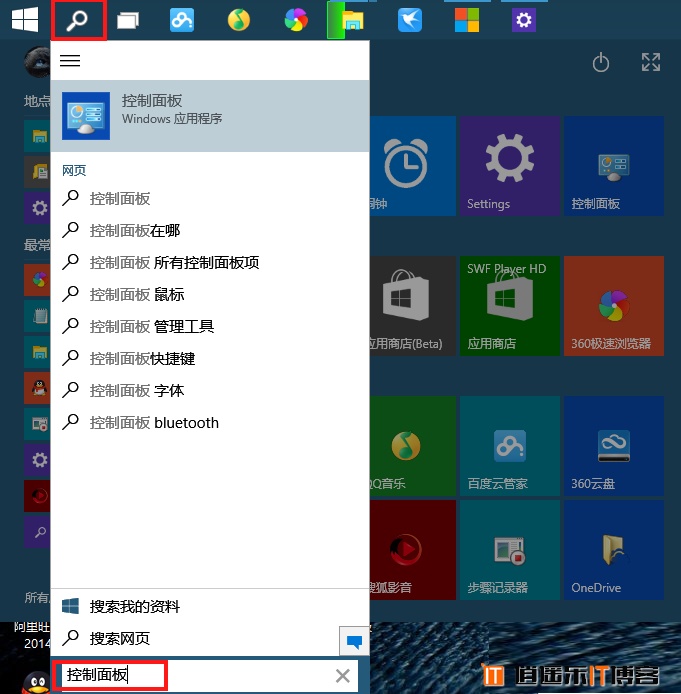The height and width of the screenshot is (694, 681).
Task: Open the blue bird app on the taskbar
Action: [x=410, y=20]
